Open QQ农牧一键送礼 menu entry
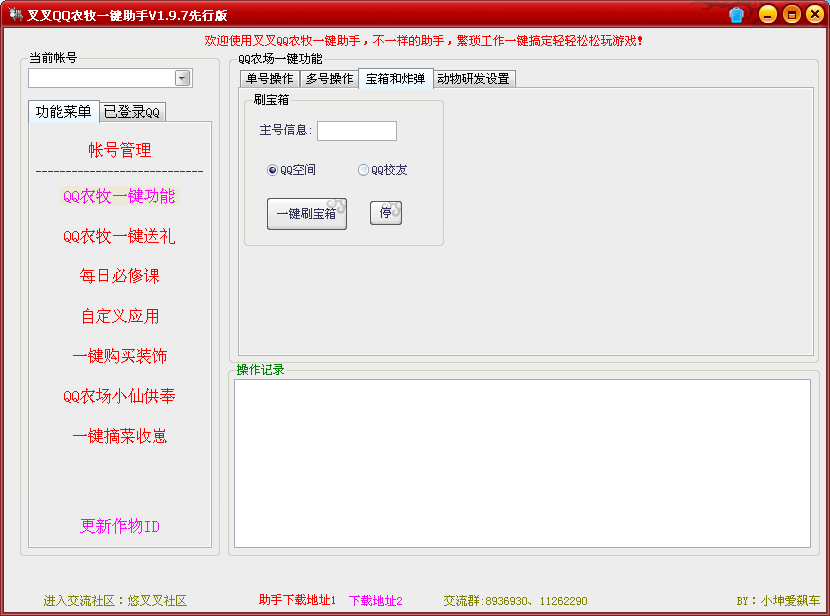The image size is (830, 616). (119, 237)
